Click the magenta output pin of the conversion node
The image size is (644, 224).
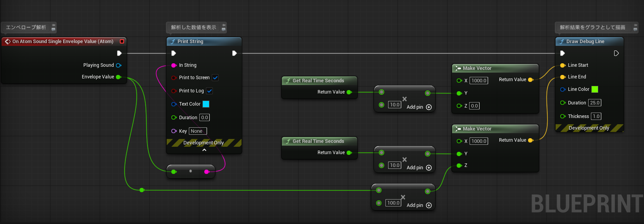207,172
